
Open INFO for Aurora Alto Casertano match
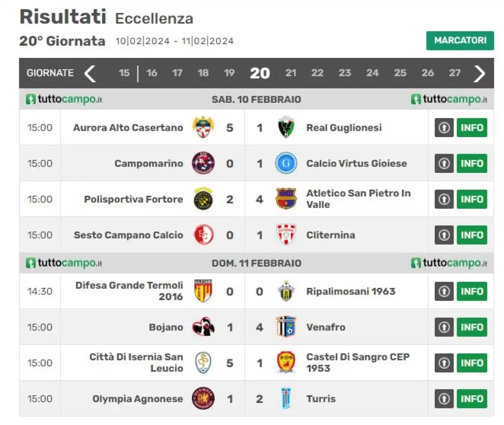point(472,128)
